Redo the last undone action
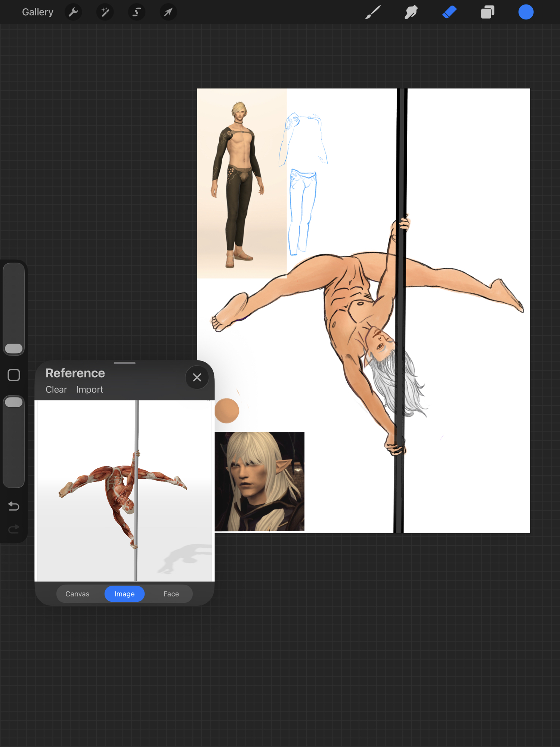The image size is (560, 747). click(14, 529)
